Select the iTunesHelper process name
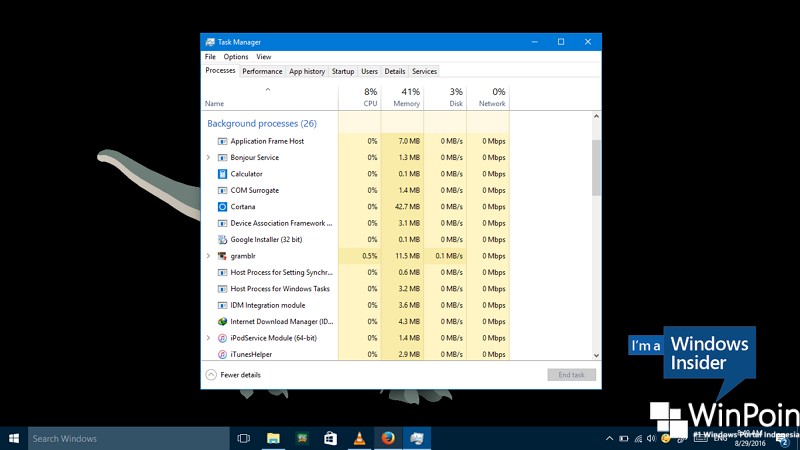800x450 pixels. 251,355
